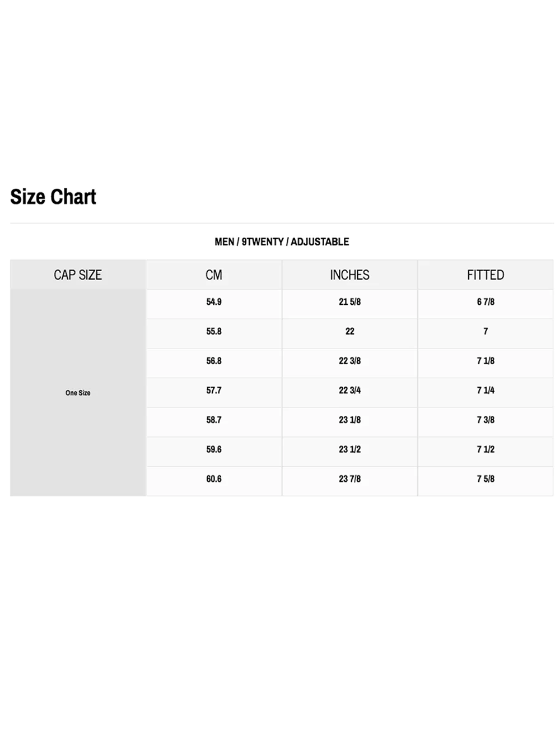The image size is (560, 734).
Task: Select the CAP SIZE column header
Action: pyautogui.click(x=78, y=275)
